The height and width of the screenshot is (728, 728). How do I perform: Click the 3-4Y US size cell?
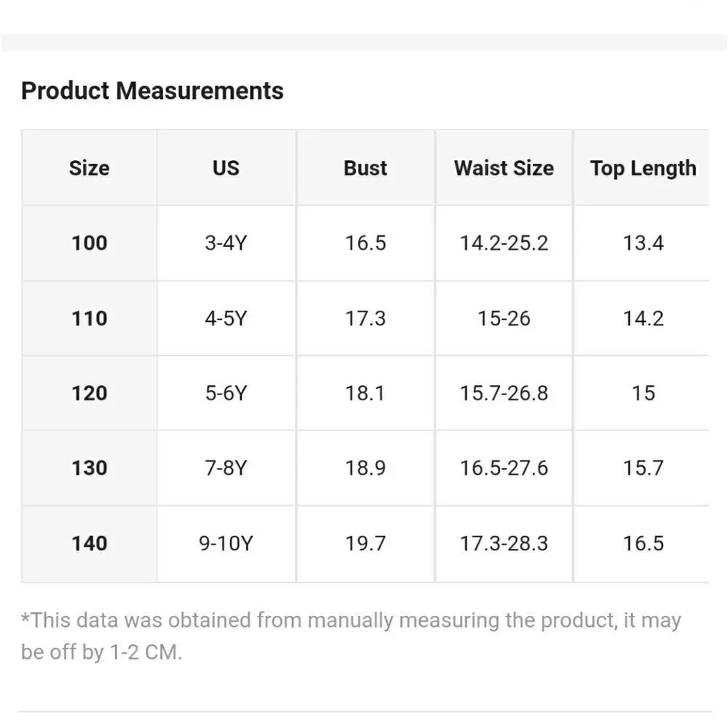(226, 243)
